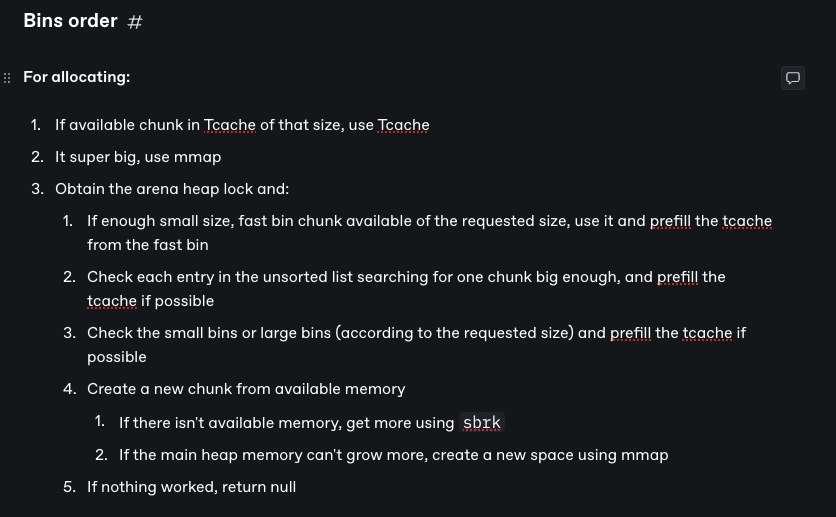This screenshot has width=836, height=517.
Task: Click the Bins order heading text
Action: coord(70,21)
